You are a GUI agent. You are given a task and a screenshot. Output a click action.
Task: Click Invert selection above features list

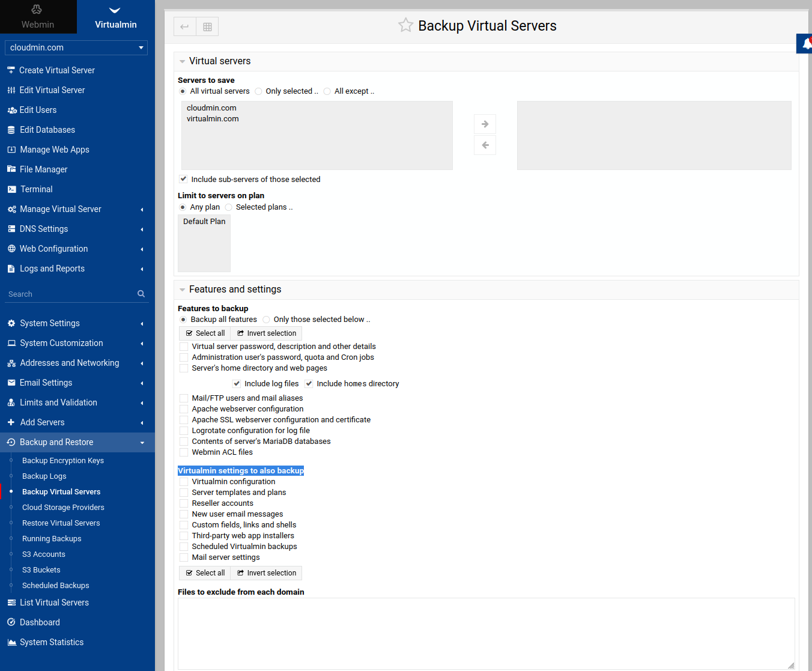click(266, 333)
